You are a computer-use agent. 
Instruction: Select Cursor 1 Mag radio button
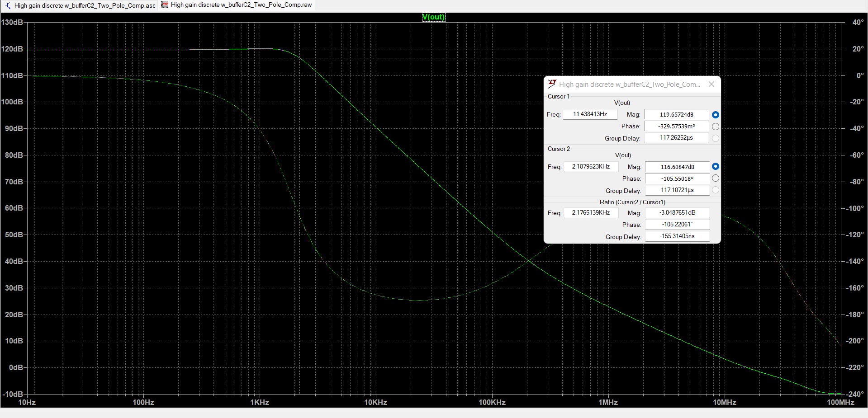tap(715, 115)
